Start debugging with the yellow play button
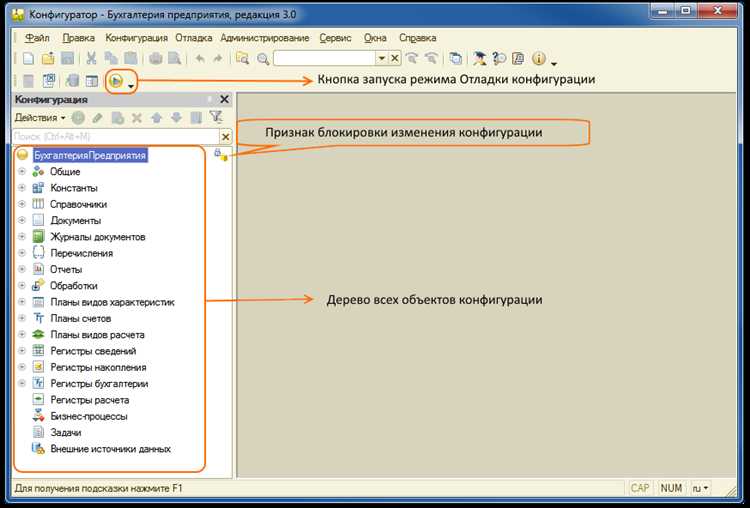This screenshot has width=750, height=508. pos(117,81)
